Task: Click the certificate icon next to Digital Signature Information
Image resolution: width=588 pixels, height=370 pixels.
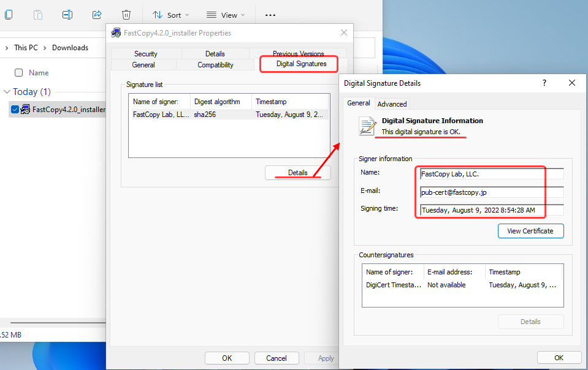Action: click(x=367, y=126)
